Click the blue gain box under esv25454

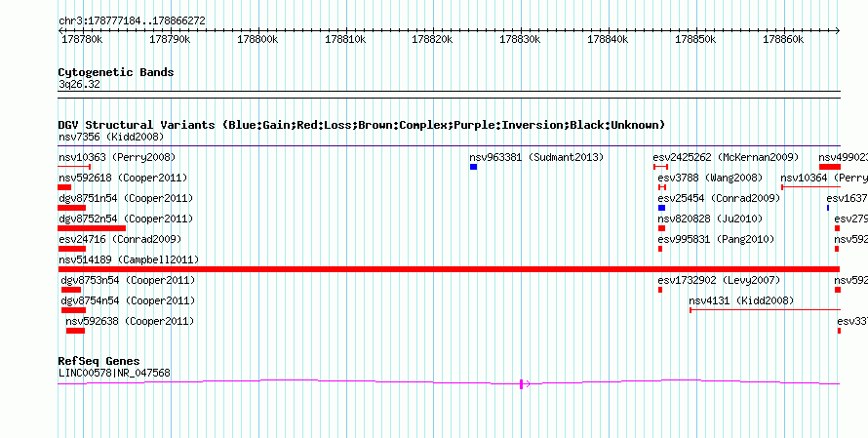pyautogui.click(x=661, y=208)
